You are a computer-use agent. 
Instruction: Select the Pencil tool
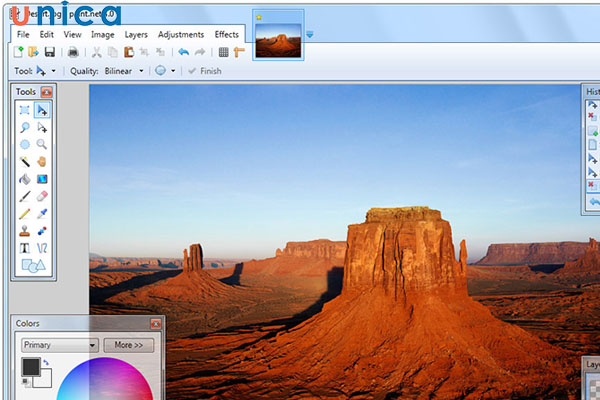24,214
